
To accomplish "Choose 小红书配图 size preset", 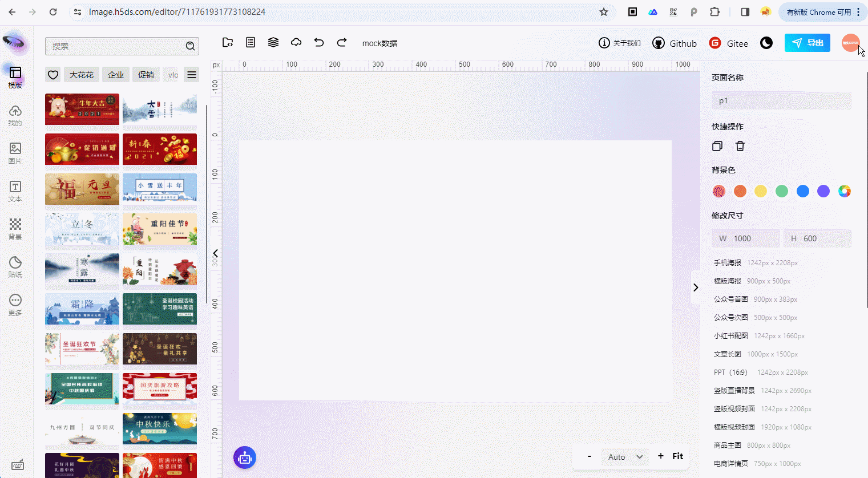I will pyautogui.click(x=759, y=336).
